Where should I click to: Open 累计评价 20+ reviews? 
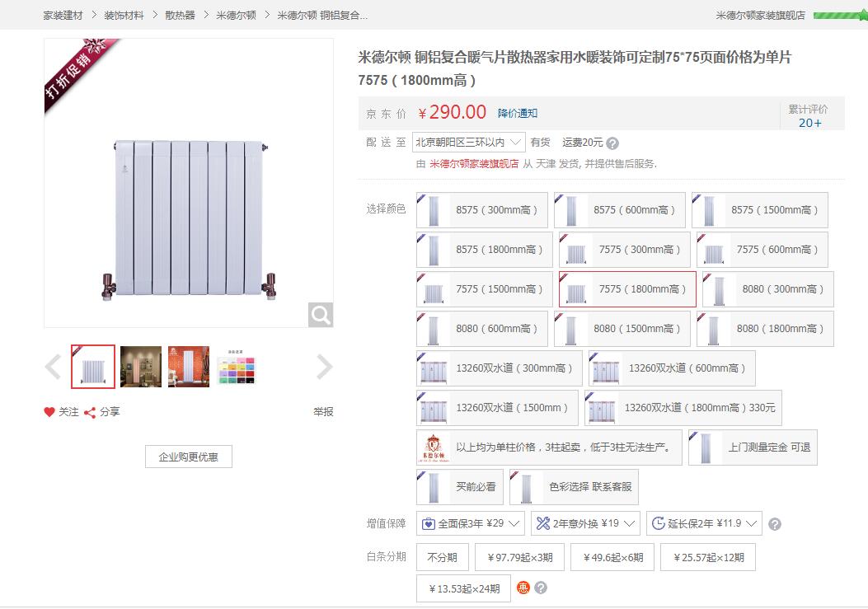(x=809, y=115)
